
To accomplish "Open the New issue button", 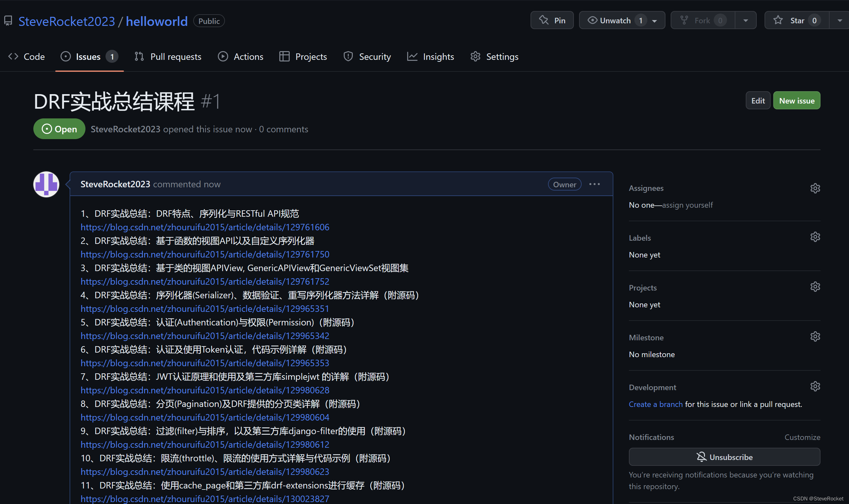I will 797,100.
